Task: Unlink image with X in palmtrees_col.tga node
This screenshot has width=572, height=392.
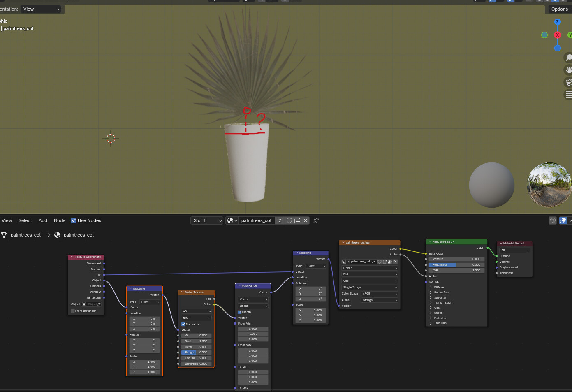Action: click(x=395, y=262)
